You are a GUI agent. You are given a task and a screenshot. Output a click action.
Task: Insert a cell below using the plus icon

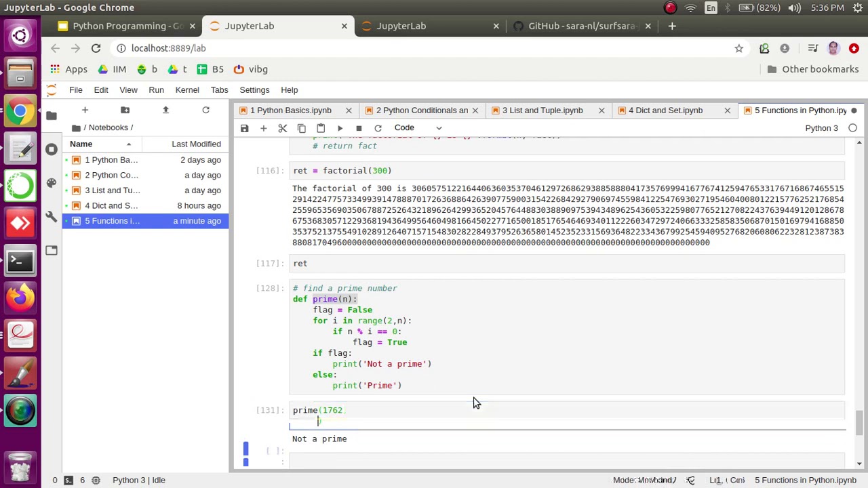(x=263, y=128)
